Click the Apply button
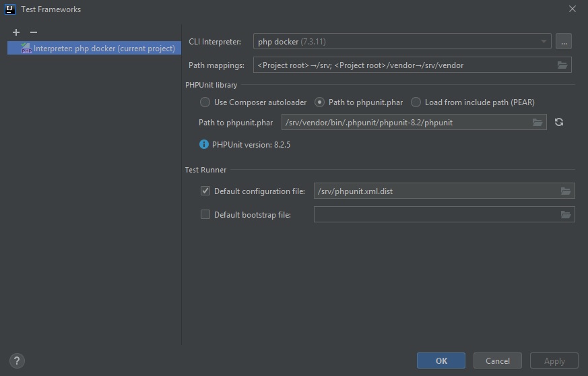This screenshot has height=376, width=588. [x=554, y=361]
